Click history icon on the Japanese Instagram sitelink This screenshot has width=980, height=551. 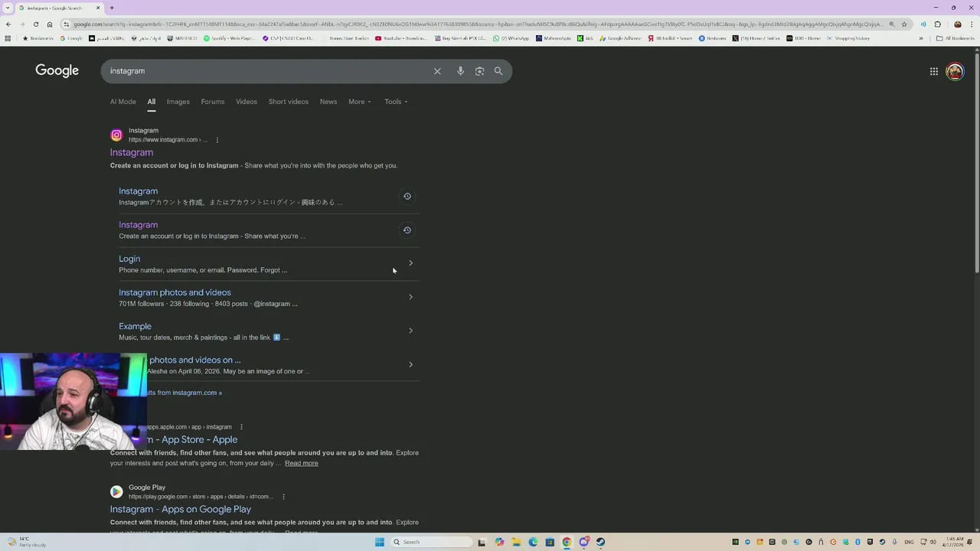point(407,197)
